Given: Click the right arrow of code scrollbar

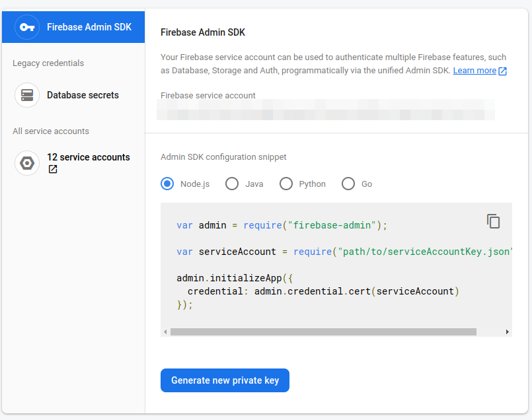Looking at the screenshot, I should (507, 332).
